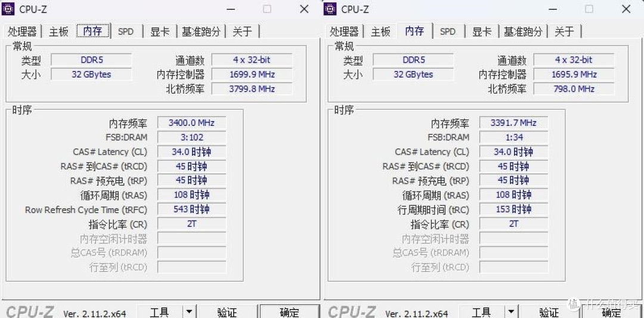644x318 pixels.
Task: Open 处理器 tab in left CPU-Z window
Action: pos(22,32)
